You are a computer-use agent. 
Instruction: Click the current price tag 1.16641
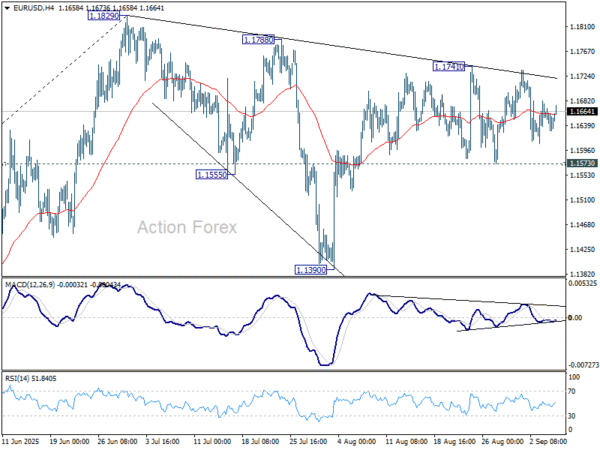[x=582, y=112]
